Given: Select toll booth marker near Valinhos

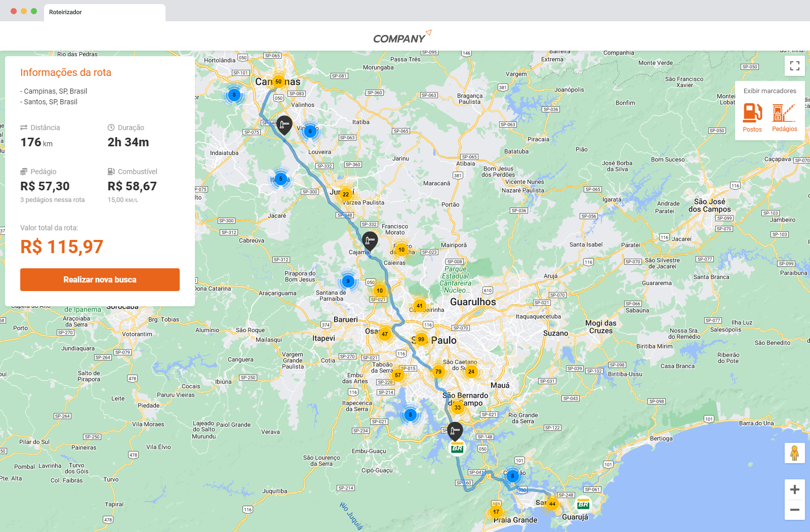Looking at the screenshot, I should (x=285, y=125).
